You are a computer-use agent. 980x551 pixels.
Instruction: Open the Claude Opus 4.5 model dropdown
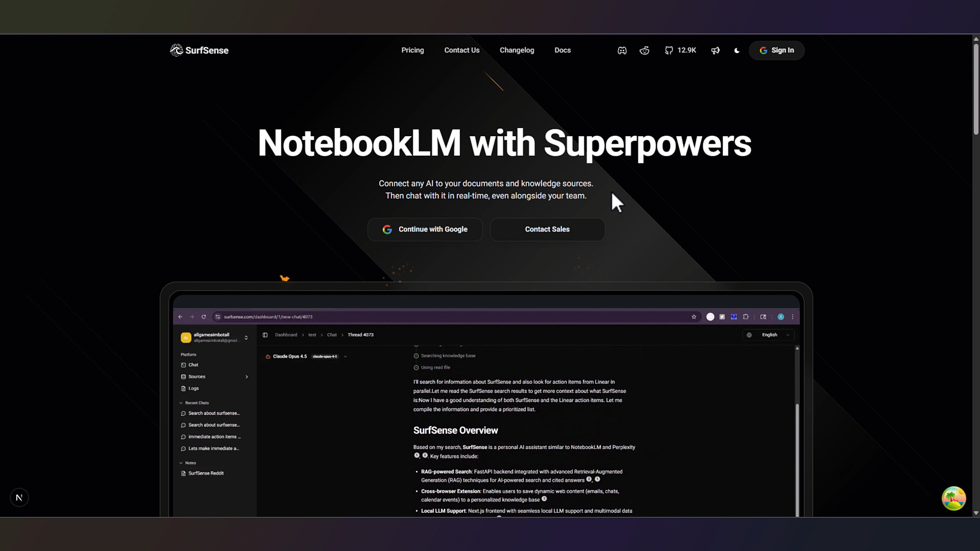346,357
